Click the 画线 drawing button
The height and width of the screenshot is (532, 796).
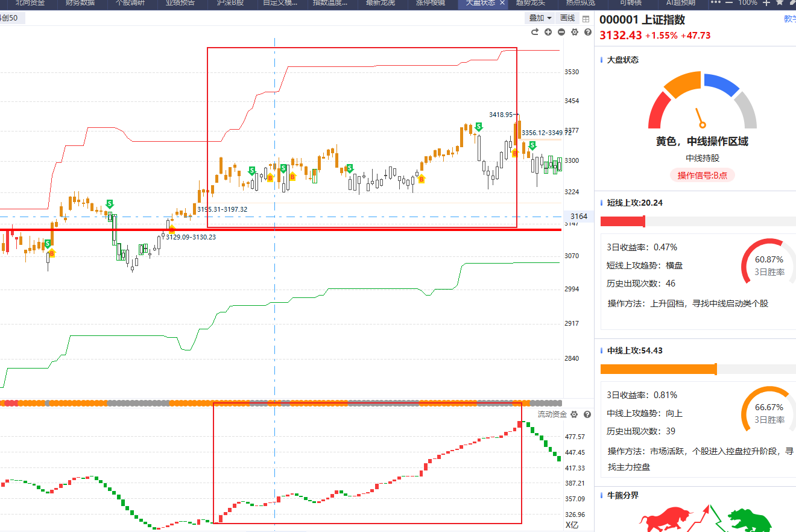tap(567, 18)
